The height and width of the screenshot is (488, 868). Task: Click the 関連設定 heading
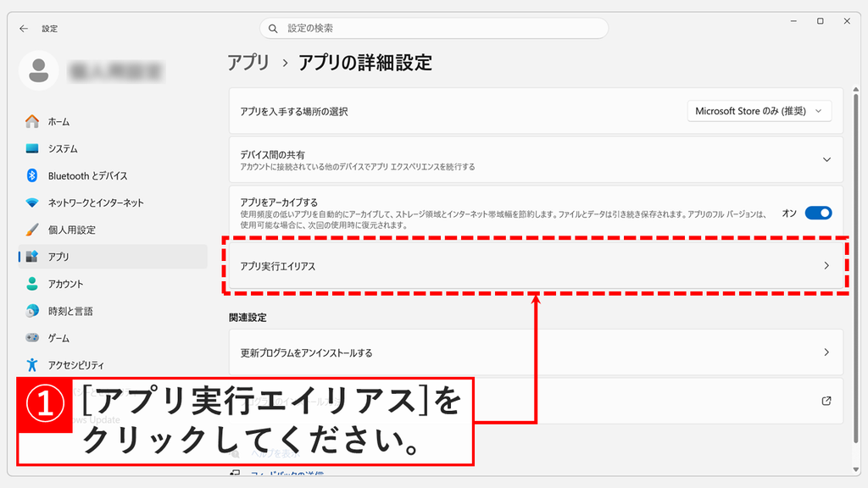(248, 318)
